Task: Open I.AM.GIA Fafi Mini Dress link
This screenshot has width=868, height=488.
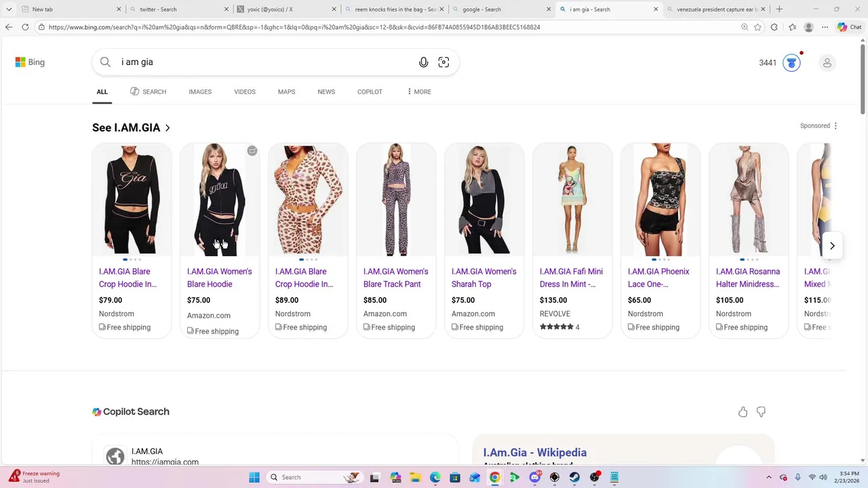Action: 571,278
